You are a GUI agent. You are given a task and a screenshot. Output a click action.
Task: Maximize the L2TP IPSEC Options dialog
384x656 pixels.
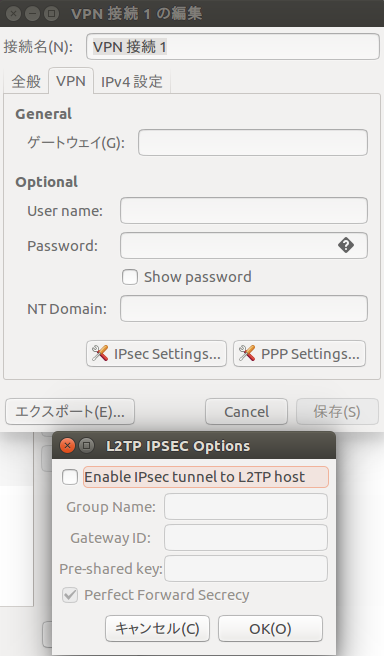coord(87,446)
